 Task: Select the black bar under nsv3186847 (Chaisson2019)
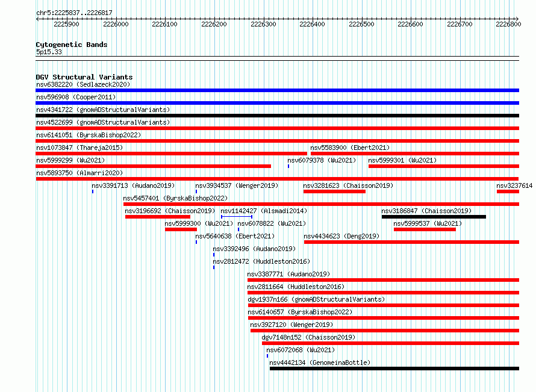point(434,217)
